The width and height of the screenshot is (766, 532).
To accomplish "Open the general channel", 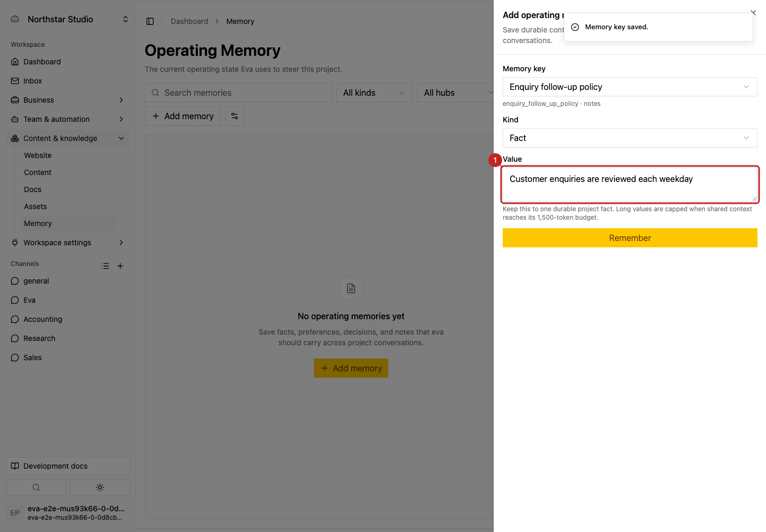I will pos(68,281).
